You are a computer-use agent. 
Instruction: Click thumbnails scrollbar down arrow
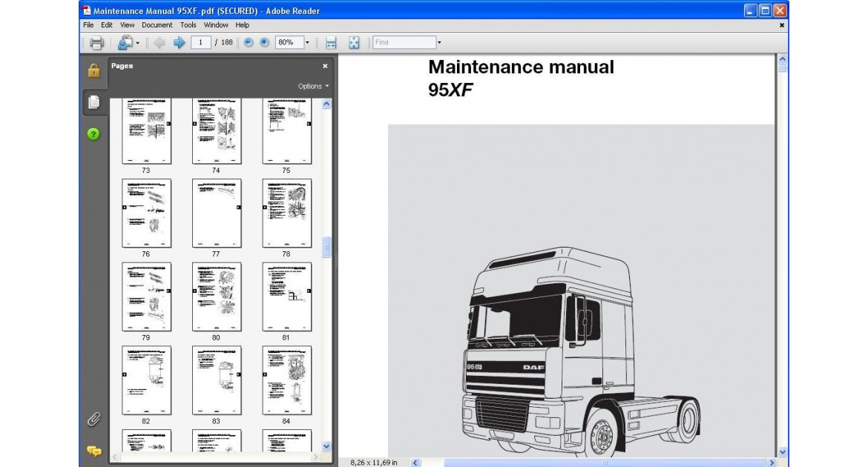326,446
